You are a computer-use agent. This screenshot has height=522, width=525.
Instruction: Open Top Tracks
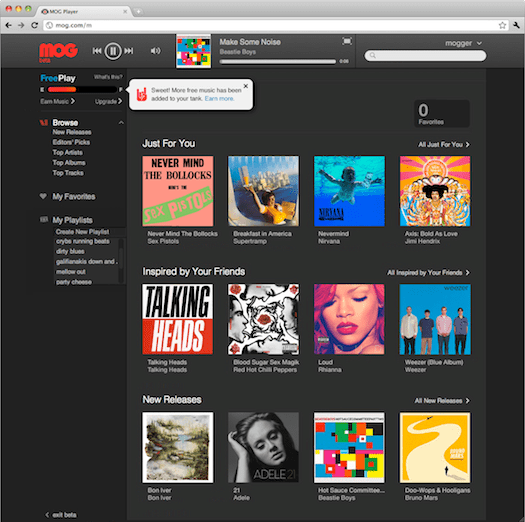coord(68,173)
